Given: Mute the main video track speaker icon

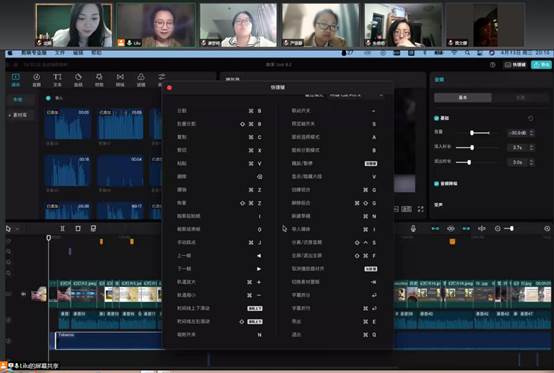Looking at the screenshot, I should [x=23, y=294].
